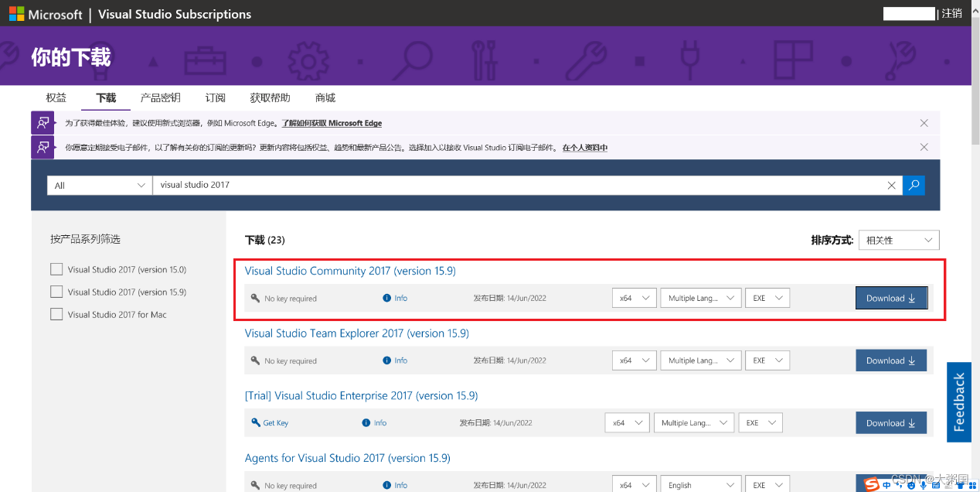Open the 了解如何获取 Microsoft Edge link
The image size is (980, 492).
click(x=332, y=123)
